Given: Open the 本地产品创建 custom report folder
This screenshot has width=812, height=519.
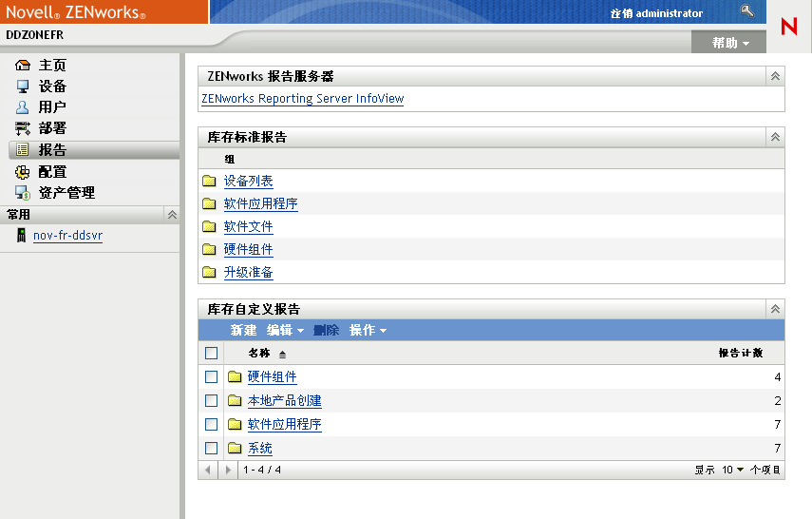Looking at the screenshot, I should pos(284,401).
